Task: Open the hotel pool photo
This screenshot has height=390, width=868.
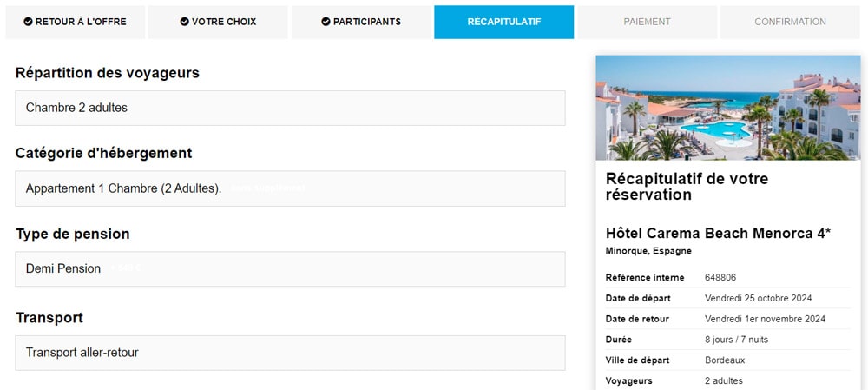Action: [x=727, y=108]
